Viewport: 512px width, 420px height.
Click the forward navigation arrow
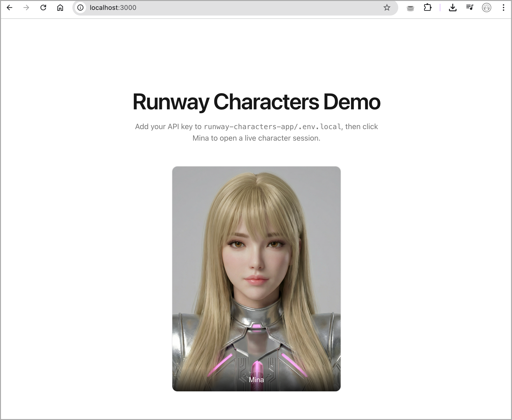point(26,8)
